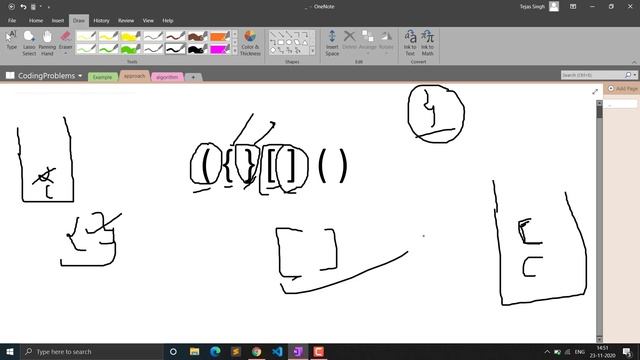
Task: Switch to the Insert ribbon tab
Action: pyautogui.click(x=58, y=20)
